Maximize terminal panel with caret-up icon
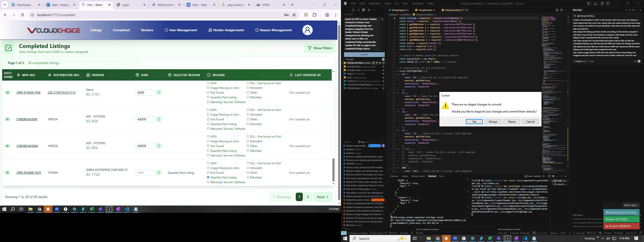The height and width of the screenshot is (242, 644). pos(562,176)
